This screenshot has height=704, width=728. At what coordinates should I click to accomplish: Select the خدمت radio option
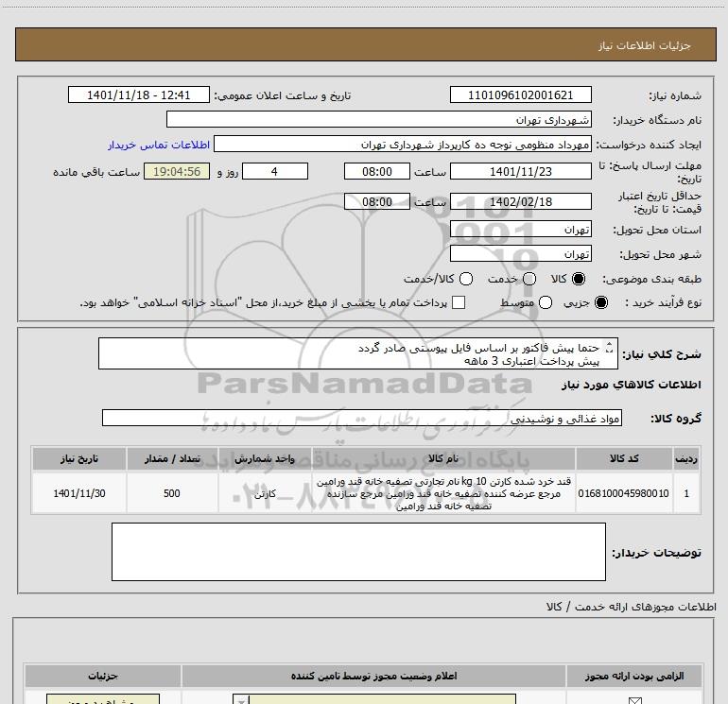[529, 279]
